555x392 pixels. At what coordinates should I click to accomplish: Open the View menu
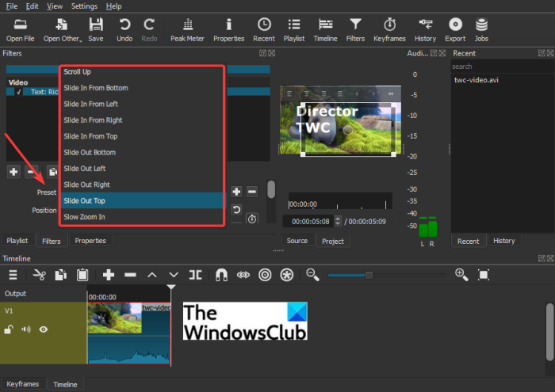tap(55, 6)
